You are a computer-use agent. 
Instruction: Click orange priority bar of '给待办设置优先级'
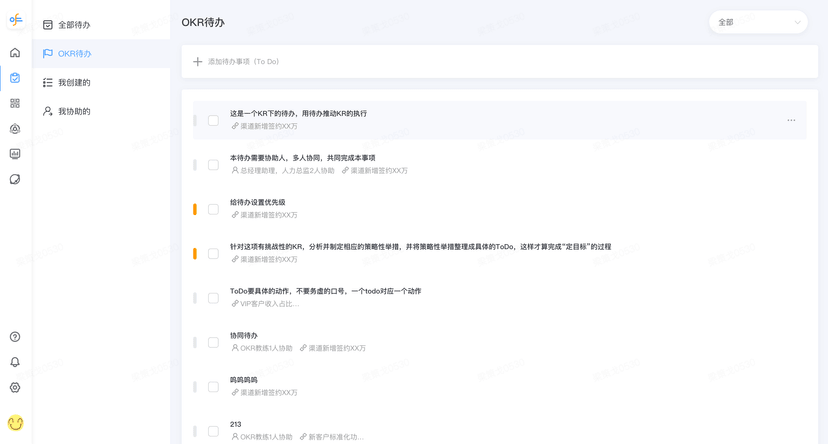(x=195, y=209)
